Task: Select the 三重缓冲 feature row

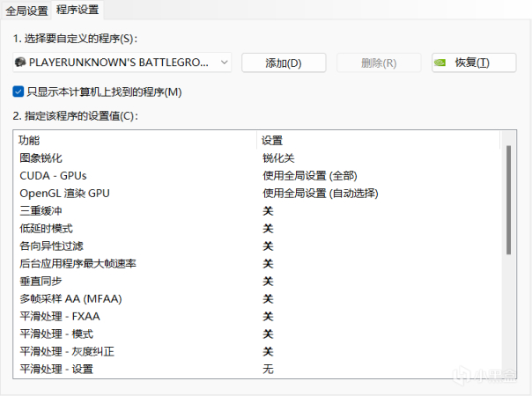Action: pos(258,211)
